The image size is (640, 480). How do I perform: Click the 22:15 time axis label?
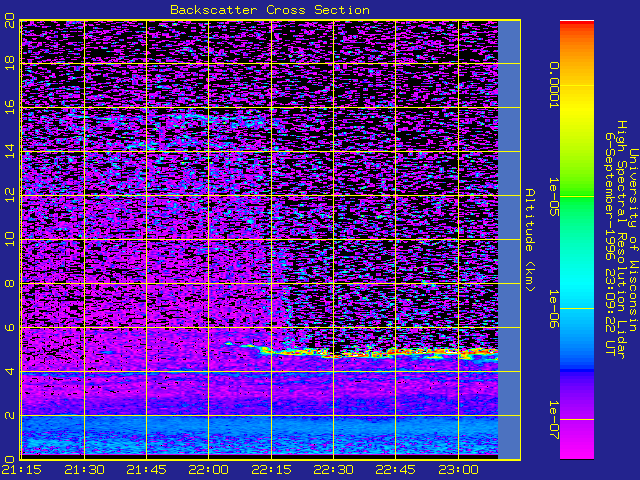click(x=271, y=470)
